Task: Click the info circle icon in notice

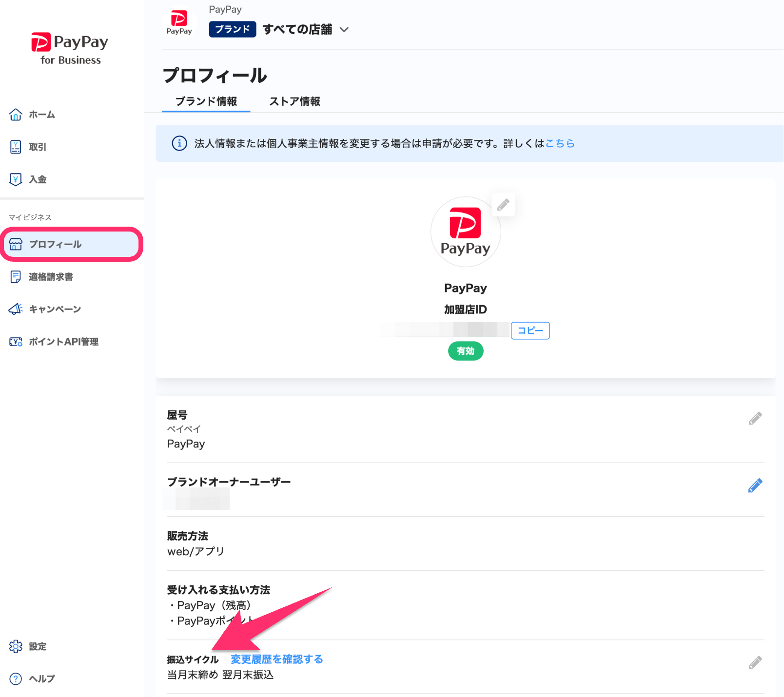Action: pos(179,143)
